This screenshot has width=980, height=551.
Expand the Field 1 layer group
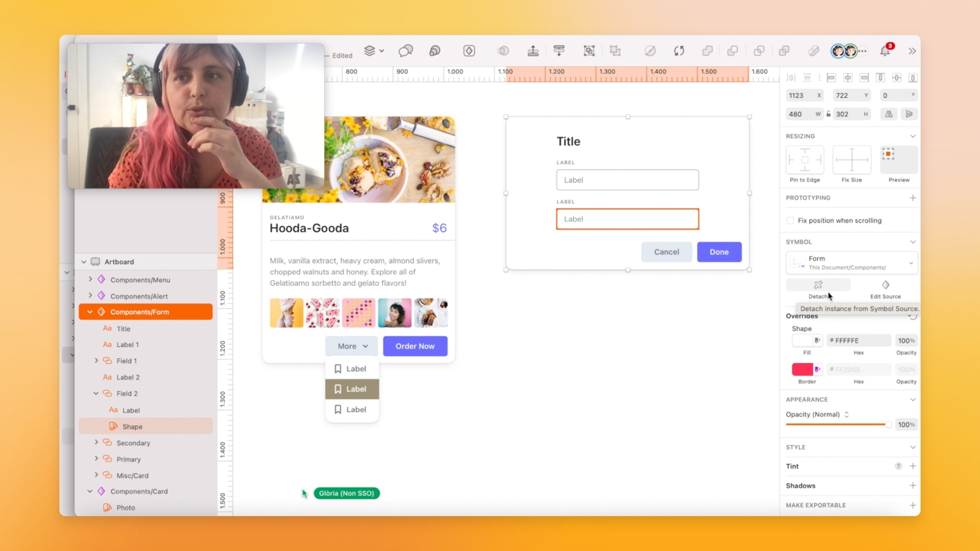96,361
